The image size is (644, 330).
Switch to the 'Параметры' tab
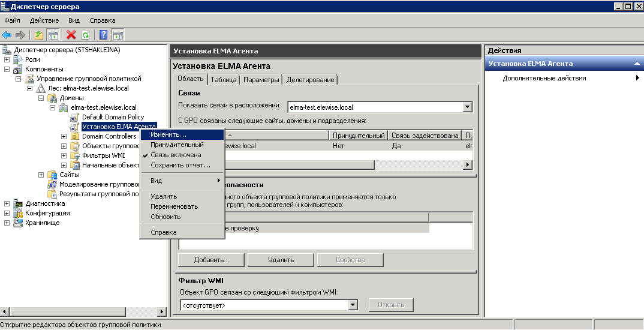261,80
